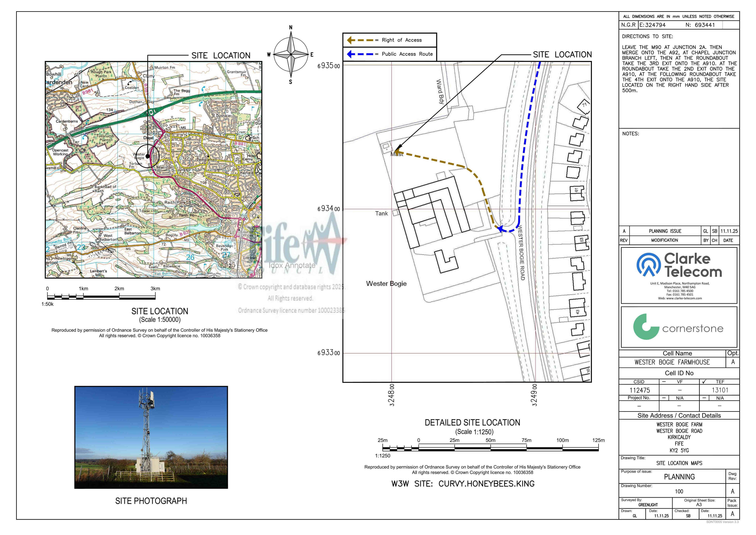This screenshot has width=756, height=535.
Task: Select the drawing number 100
Action: pos(679,492)
